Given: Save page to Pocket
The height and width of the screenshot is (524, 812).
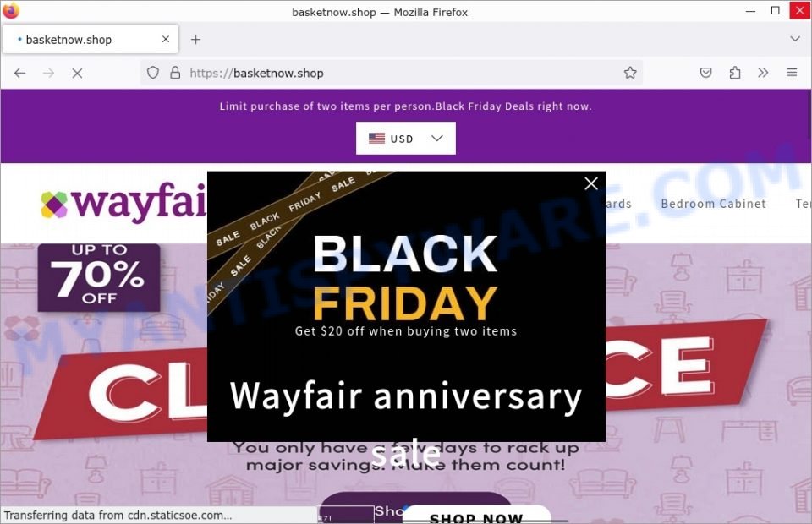Looking at the screenshot, I should 705,73.
